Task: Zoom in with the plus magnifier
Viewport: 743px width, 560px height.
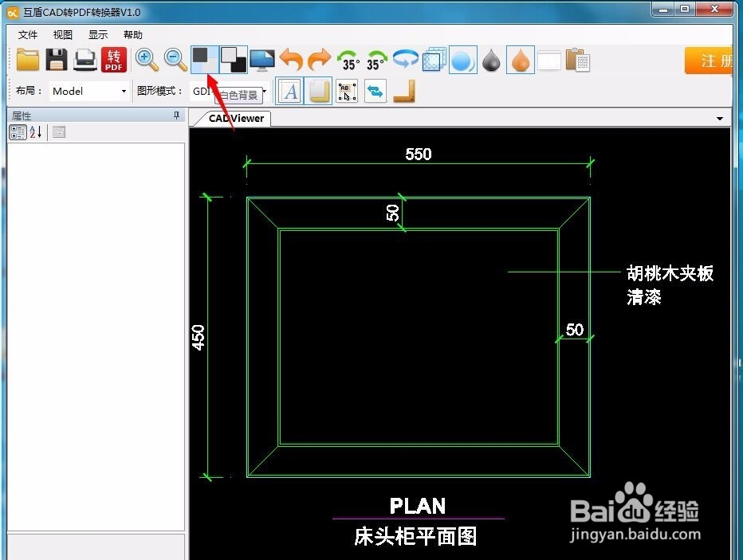Action: pyautogui.click(x=147, y=60)
